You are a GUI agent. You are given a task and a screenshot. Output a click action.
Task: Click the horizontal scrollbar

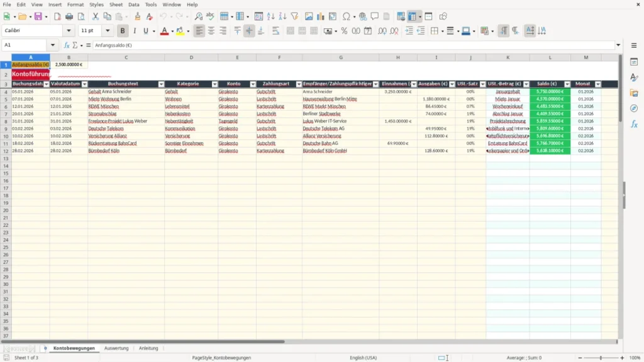click(x=143, y=341)
